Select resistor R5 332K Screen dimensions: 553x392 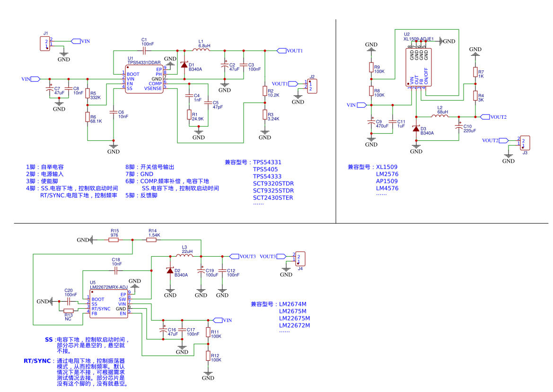click(88, 94)
